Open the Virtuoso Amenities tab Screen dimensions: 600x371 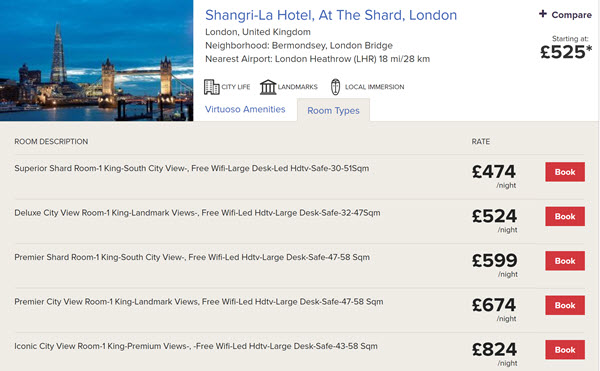pyautogui.click(x=245, y=109)
